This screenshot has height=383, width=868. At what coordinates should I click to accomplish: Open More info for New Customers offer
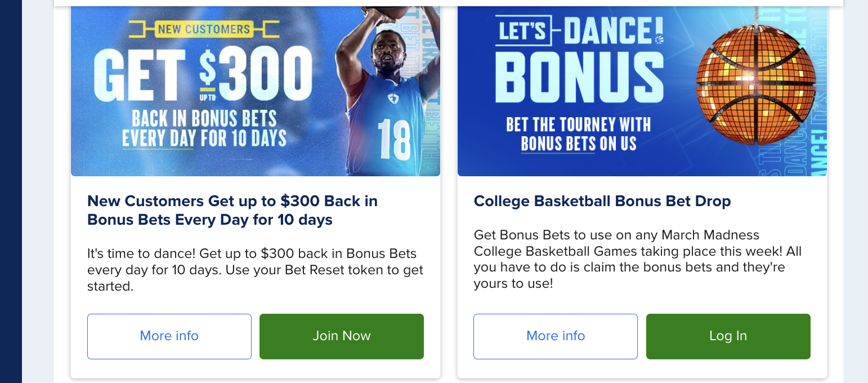click(x=169, y=336)
